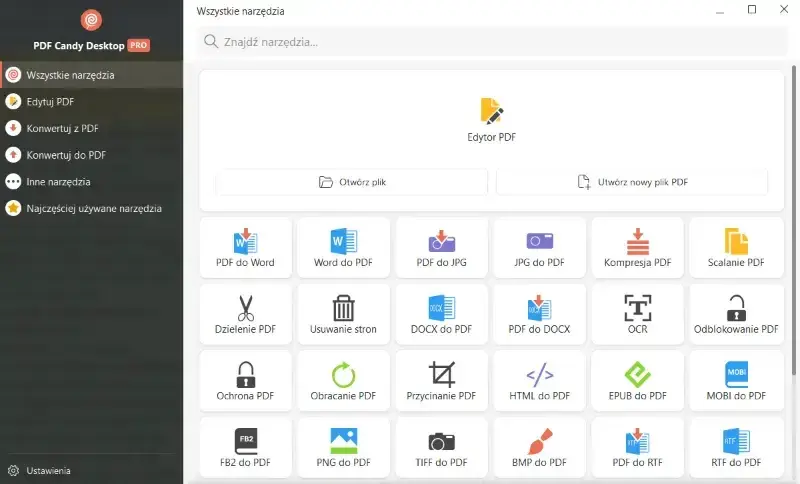Launch the Ochrona PDF lock tool
Image resolution: width=800 pixels, height=484 pixels.
[x=245, y=380]
